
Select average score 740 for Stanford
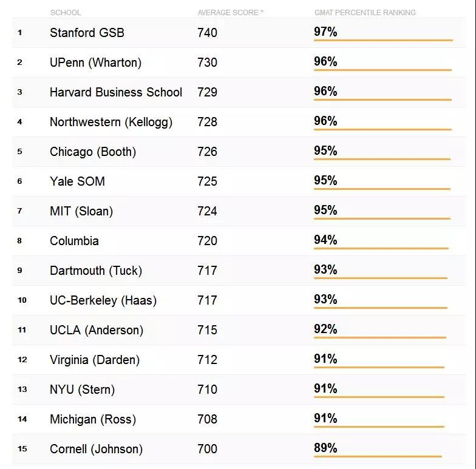pos(208,33)
